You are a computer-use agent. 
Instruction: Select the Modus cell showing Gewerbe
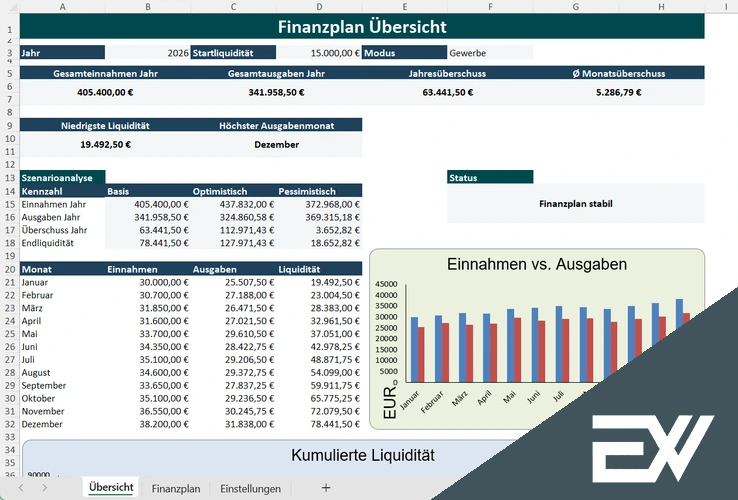[x=490, y=53]
